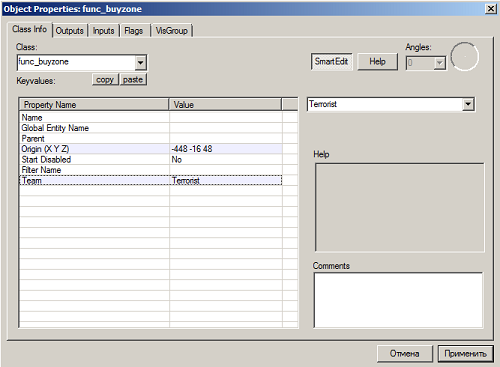Image resolution: width=500 pixels, height=367 pixels.
Task: Open the Flags tab
Action: point(134,31)
